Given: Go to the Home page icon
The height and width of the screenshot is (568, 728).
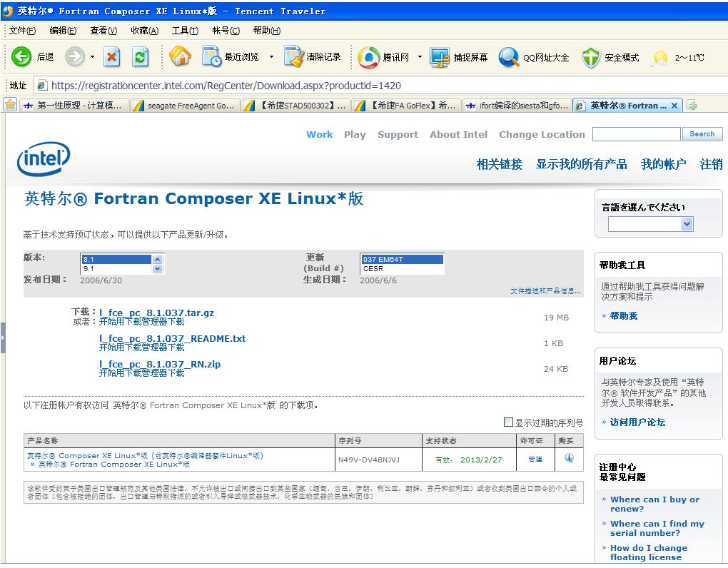Looking at the screenshot, I should click(180, 56).
